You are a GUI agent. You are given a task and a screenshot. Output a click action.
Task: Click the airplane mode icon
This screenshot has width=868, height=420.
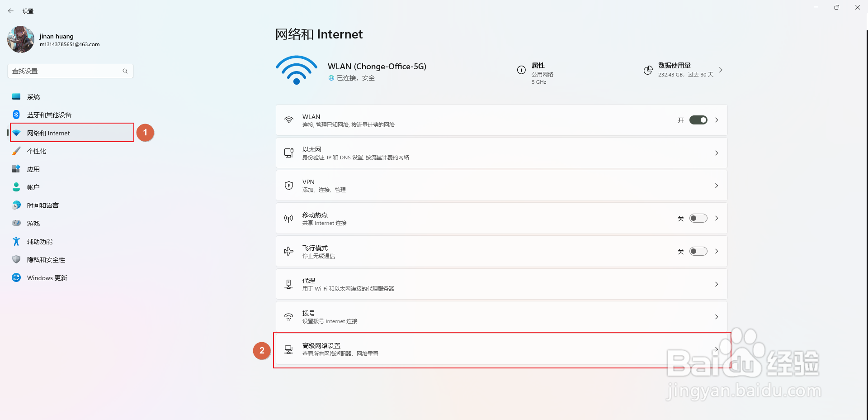point(289,251)
